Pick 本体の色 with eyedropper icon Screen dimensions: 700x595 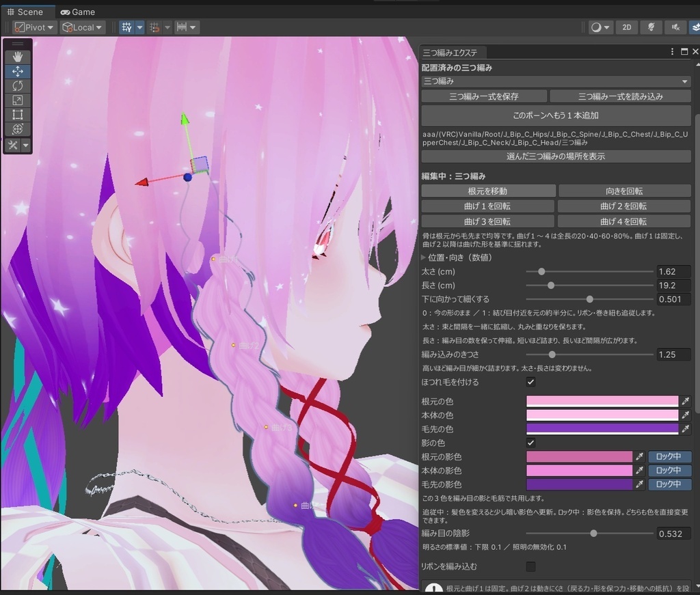tap(685, 415)
